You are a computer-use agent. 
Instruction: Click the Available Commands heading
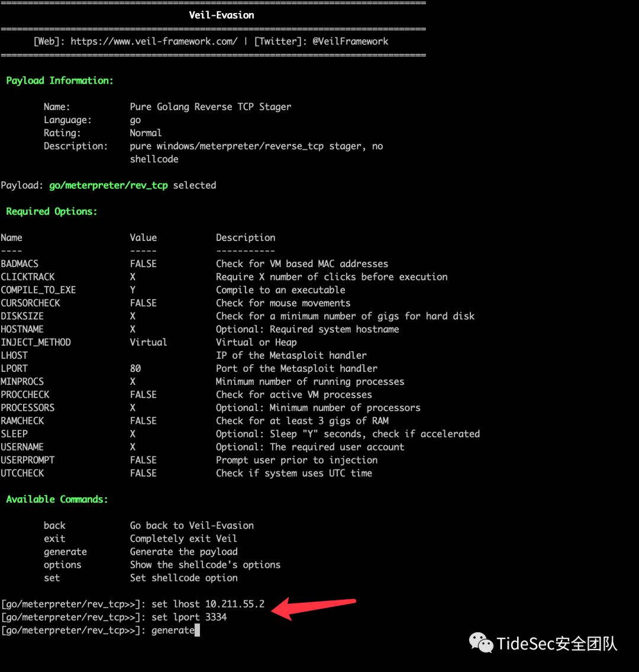pos(57,499)
